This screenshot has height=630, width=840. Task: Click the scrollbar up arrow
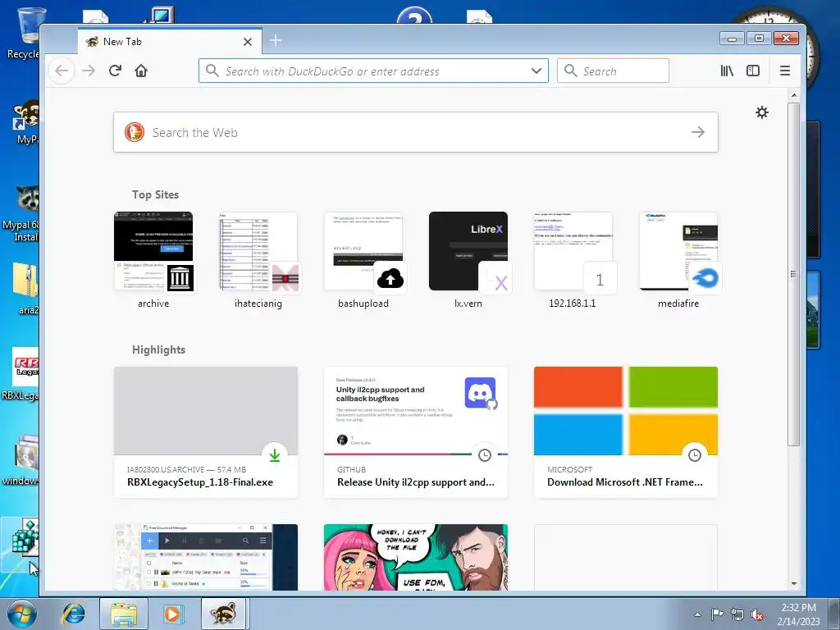794,95
